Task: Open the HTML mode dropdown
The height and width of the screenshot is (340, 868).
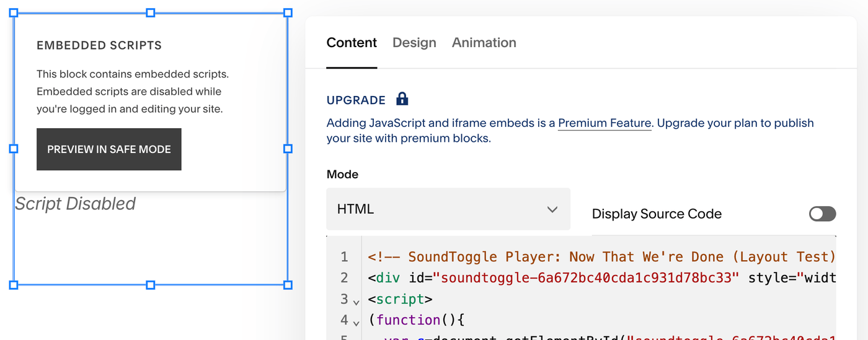Action: (448, 209)
